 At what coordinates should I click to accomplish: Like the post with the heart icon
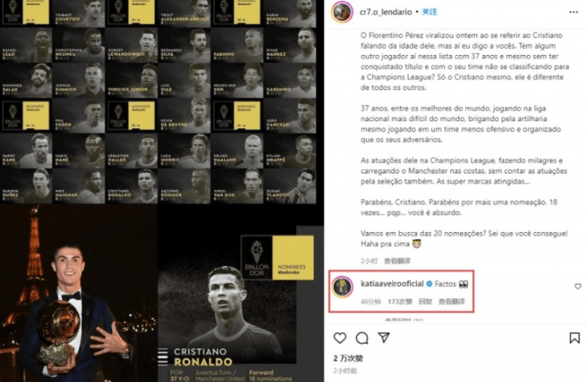(340, 338)
